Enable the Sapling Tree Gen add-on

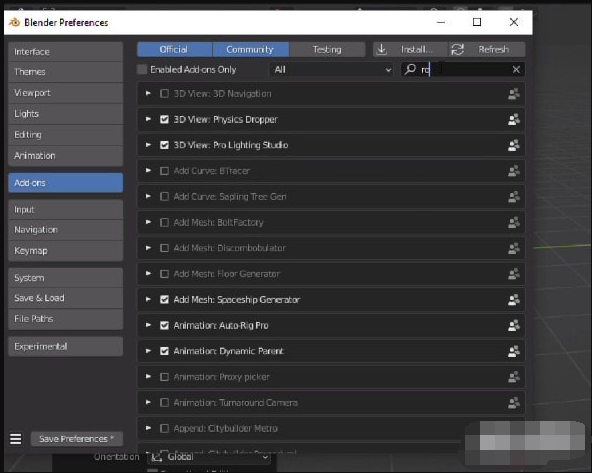click(x=164, y=197)
